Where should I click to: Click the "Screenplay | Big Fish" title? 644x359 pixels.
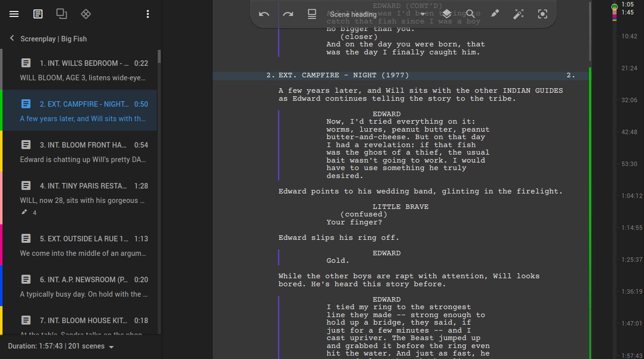click(x=53, y=39)
